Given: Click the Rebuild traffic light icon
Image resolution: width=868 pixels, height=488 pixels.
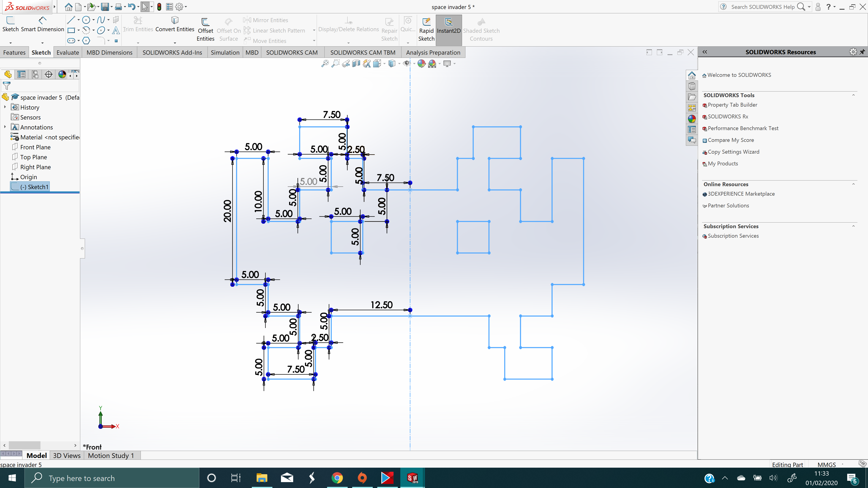Looking at the screenshot, I should [159, 7].
